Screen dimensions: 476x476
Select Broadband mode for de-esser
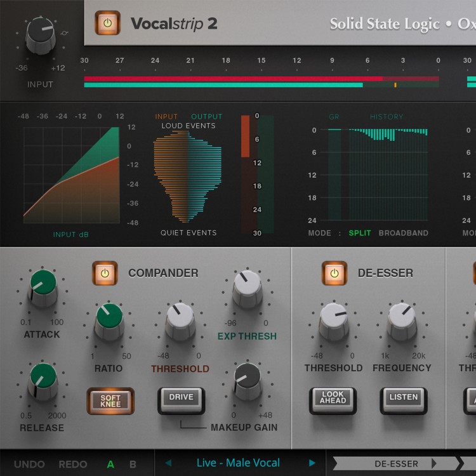point(404,233)
